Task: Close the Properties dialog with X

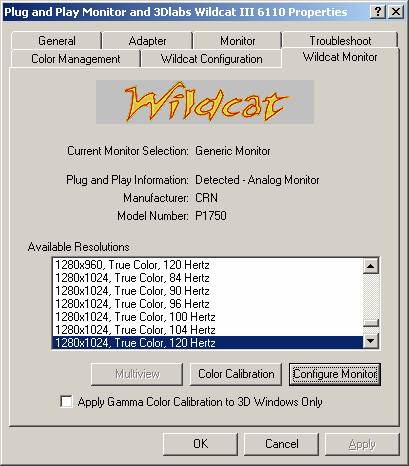Action: tap(396, 12)
